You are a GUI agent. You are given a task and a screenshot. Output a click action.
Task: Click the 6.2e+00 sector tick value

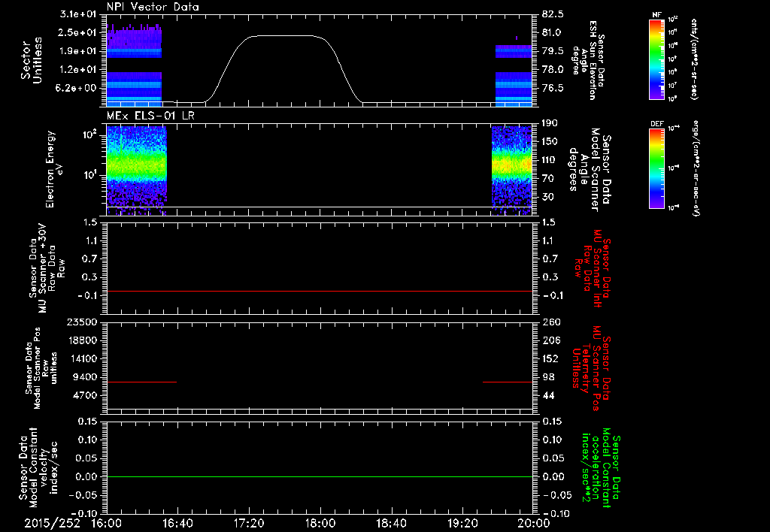click(77, 88)
